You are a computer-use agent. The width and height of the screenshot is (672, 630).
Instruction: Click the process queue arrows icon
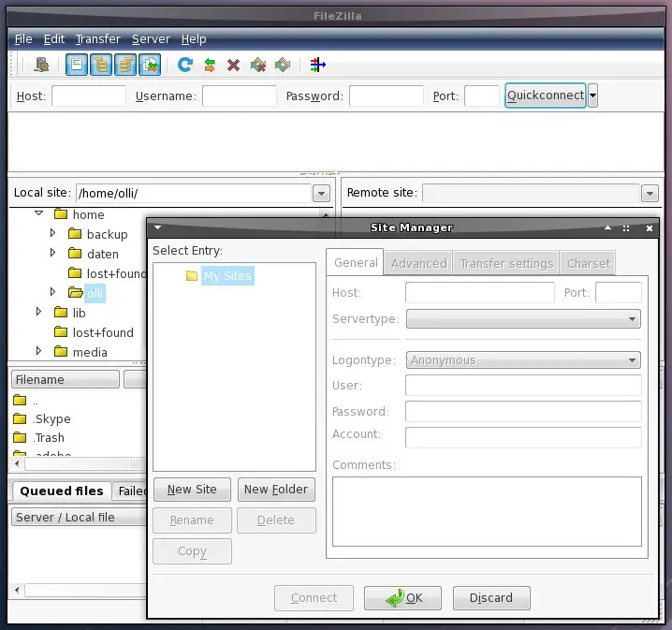click(x=210, y=66)
